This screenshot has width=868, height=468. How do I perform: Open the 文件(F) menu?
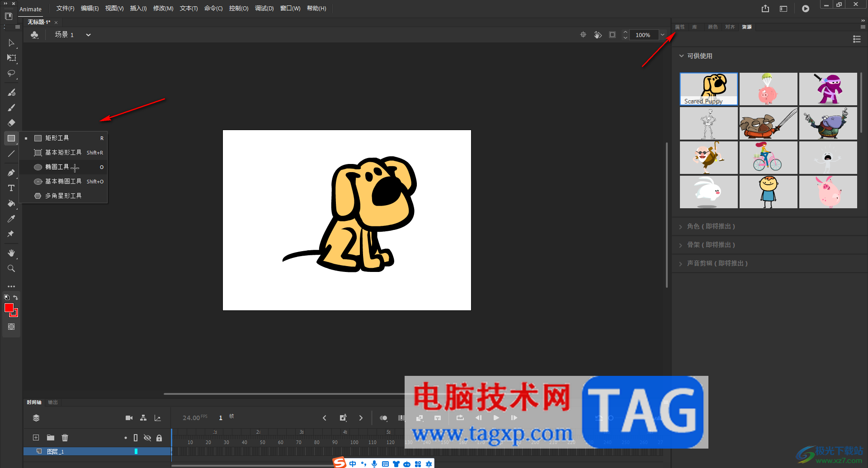(65, 9)
